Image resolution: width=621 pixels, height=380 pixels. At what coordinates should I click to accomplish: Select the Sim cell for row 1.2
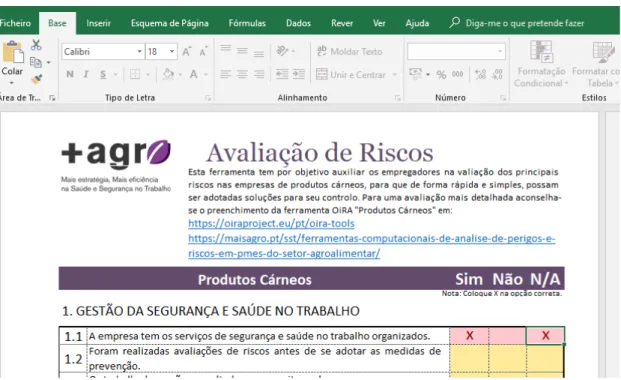click(469, 359)
